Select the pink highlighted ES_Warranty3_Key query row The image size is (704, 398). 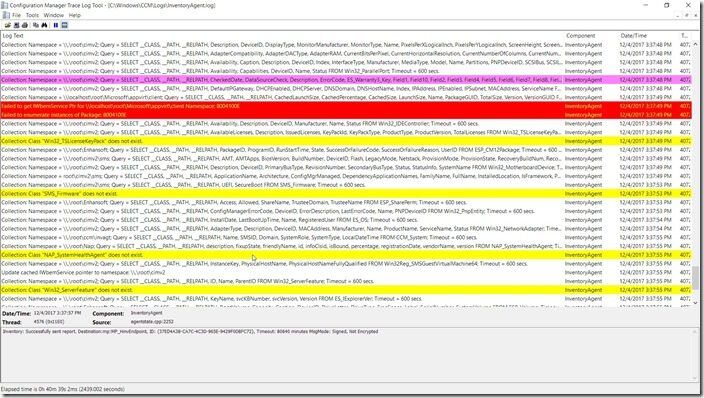(x=346, y=80)
